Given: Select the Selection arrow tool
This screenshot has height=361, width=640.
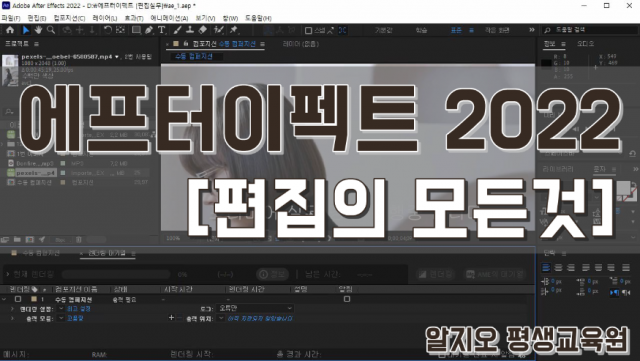Looking at the screenshot, I should [x=25, y=30].
